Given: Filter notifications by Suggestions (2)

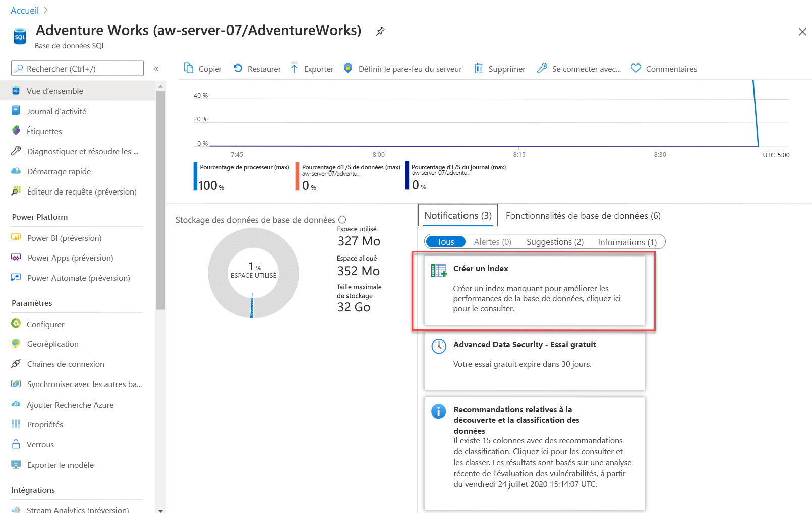Looking at the screenshot, I should tap(555, 242).
